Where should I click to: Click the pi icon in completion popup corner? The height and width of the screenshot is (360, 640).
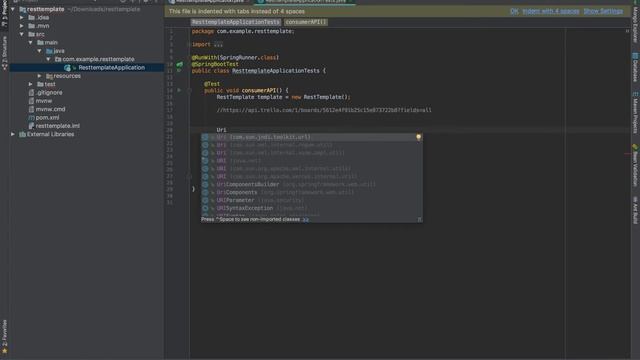tap(419, 220)
